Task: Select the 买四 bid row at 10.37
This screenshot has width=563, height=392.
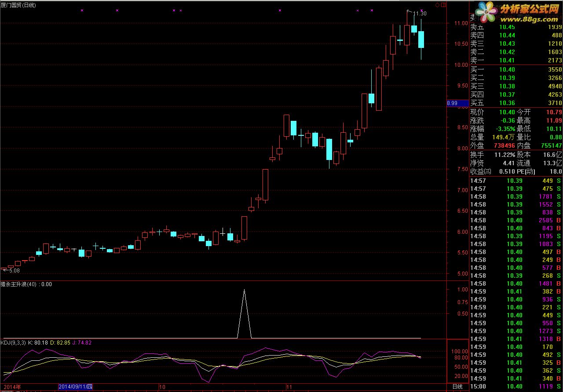Action: click(516, 94)
